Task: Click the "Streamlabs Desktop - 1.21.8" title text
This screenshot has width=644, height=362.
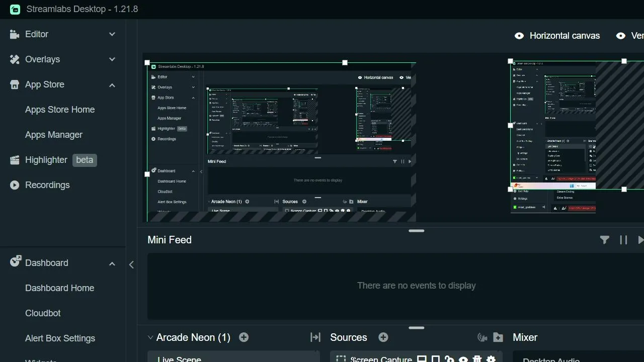Action: pos(82,9)
